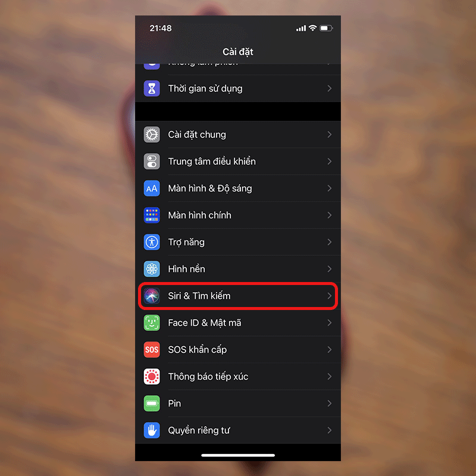Image resolution: width=476 pixels, height=476 pixels.
Task: Tap the Screen Time hourglass icon
Action: click(152, 88)
